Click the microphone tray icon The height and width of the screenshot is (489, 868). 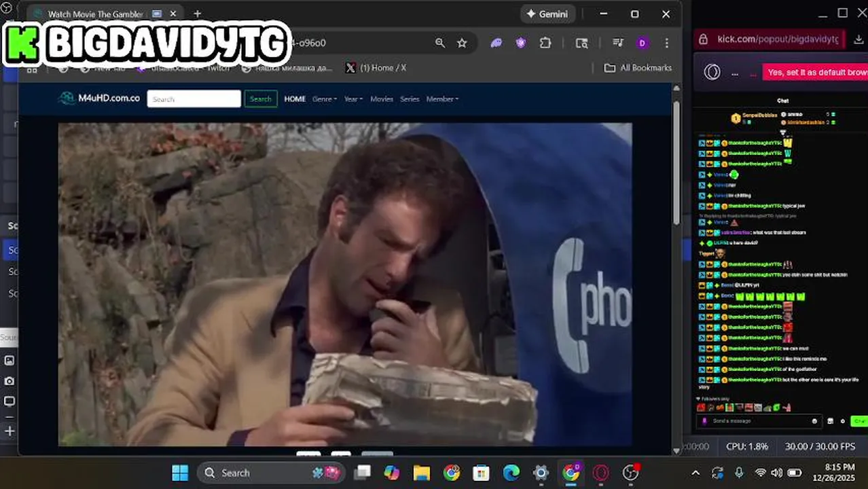click(x=739, y=473)
